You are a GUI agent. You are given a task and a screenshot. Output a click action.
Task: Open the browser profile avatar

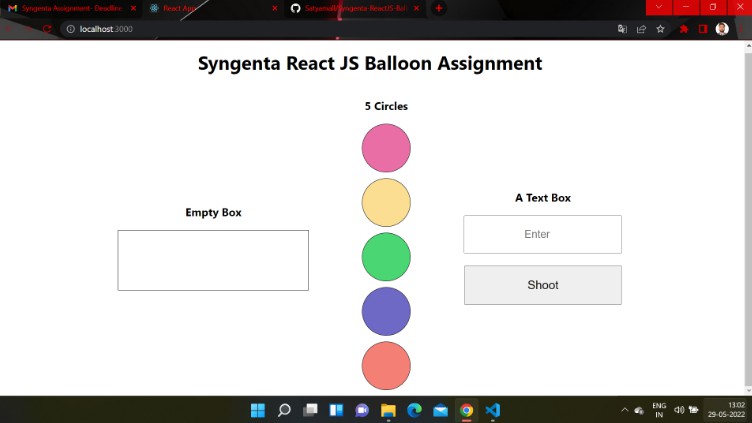722,29
